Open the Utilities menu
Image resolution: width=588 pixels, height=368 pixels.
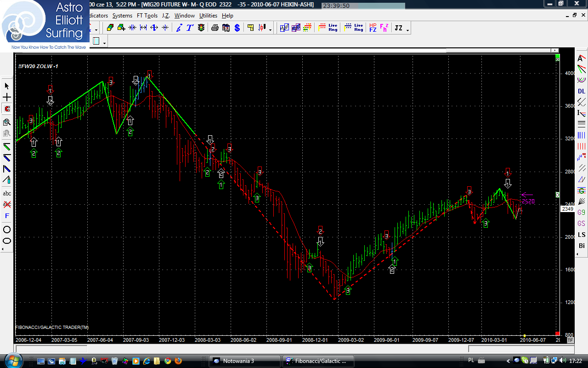[208, 16]
